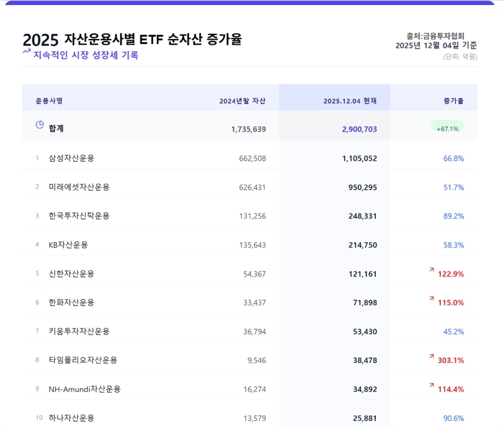The height and width of the screenshot is (429, 504).
Task: Select the 운용사명 column header
Action: [49, 101]
